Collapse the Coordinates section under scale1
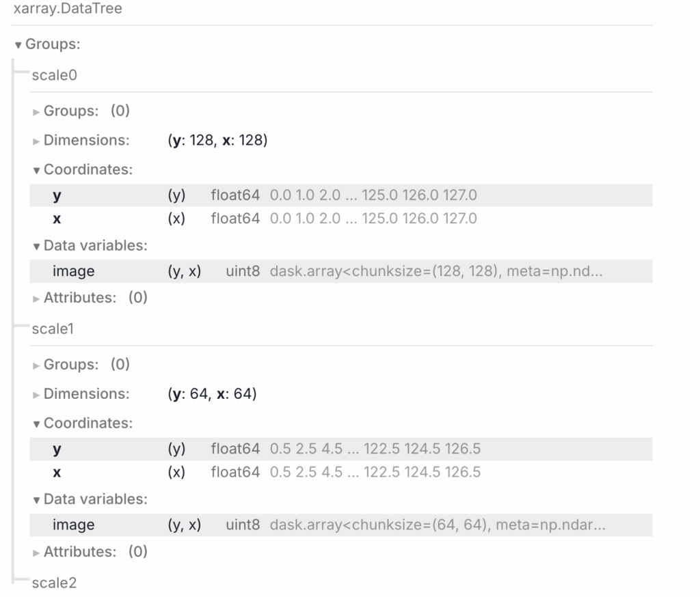The height and width of the screenshot is (597, 700). tap(87, 423)
